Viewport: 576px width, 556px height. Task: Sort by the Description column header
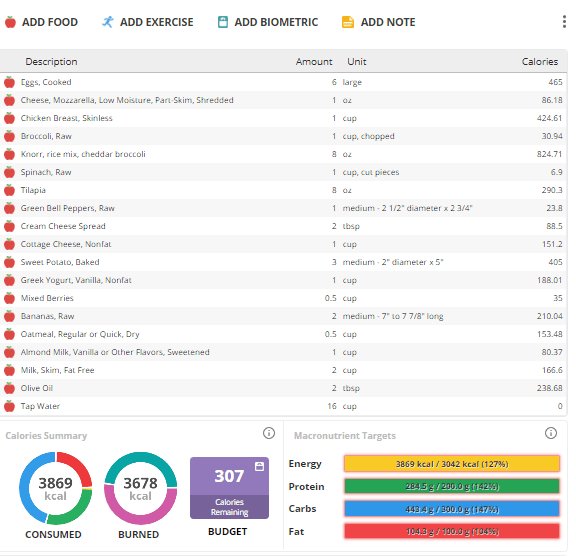coord(51,62)
